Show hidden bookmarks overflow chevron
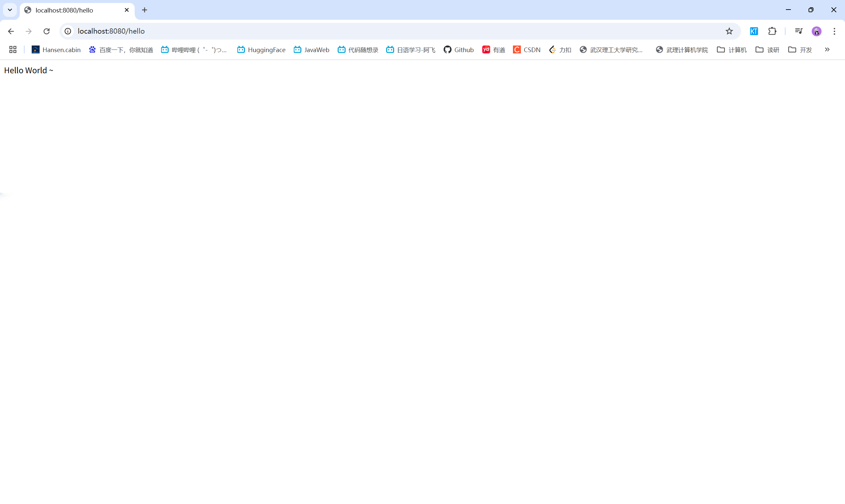The height and width of the screenshot is (504, 845). click(827, 49)
